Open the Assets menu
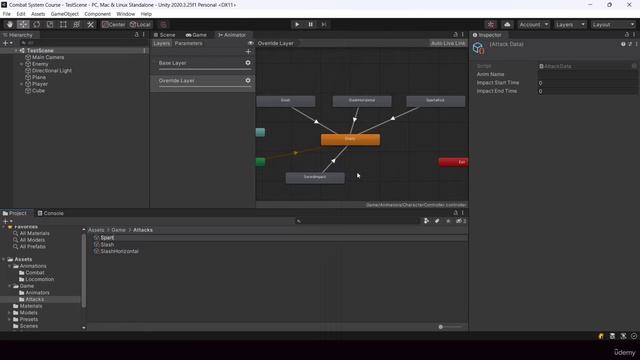Screen dimensions: 640x360 (38, 14)
